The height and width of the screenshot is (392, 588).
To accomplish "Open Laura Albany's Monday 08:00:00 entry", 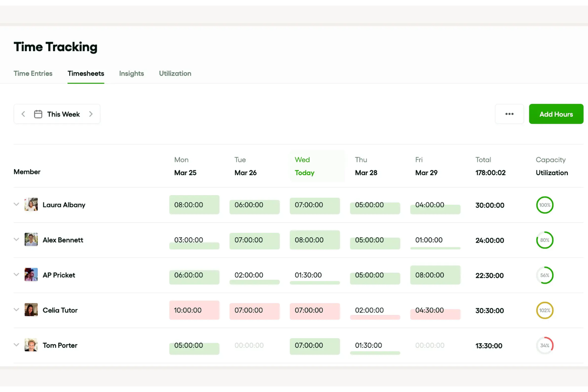I will tap(194, 205).
